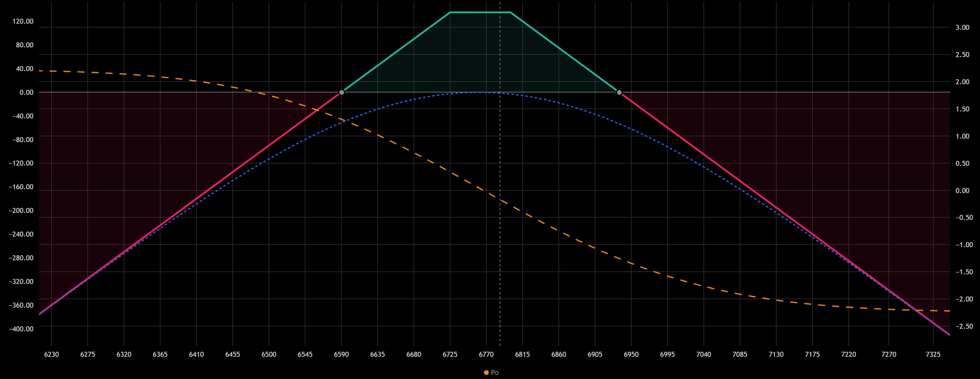Click the 6590 x-axis label
Screen dimensions: 980x379
(x=341, y=354)
